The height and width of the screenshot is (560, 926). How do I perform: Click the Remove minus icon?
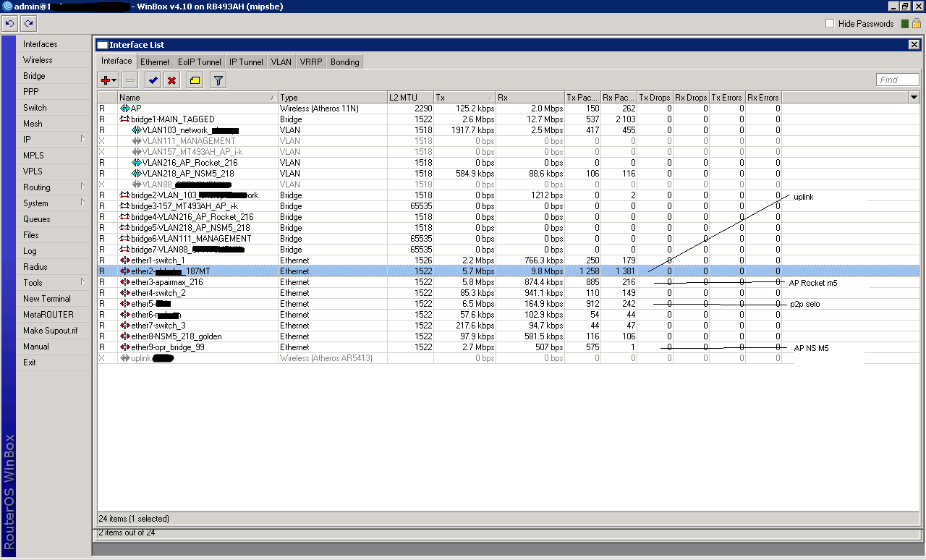click(129, 80)
